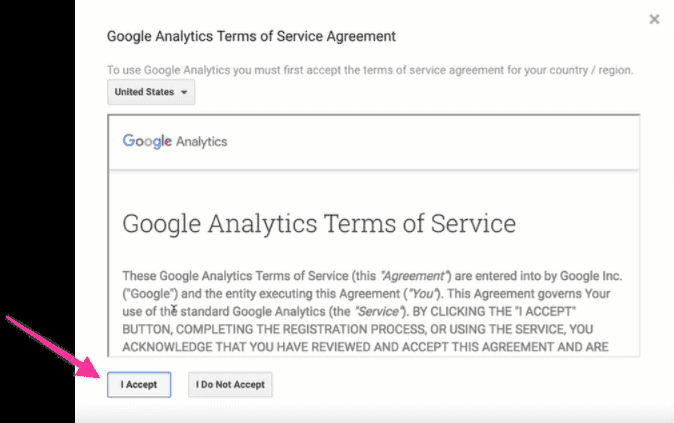Click the Analytics word beside the logo

click(201, 141)
